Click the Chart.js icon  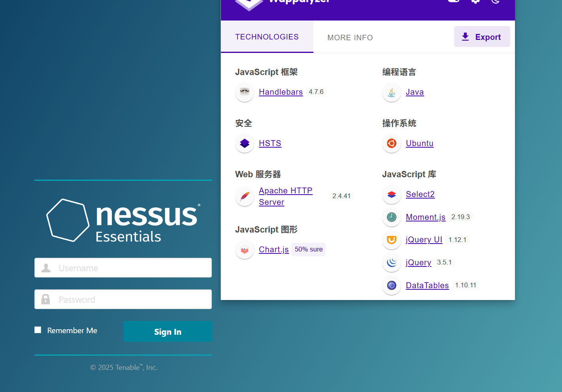pyautogui.click(x=245, y=249)
